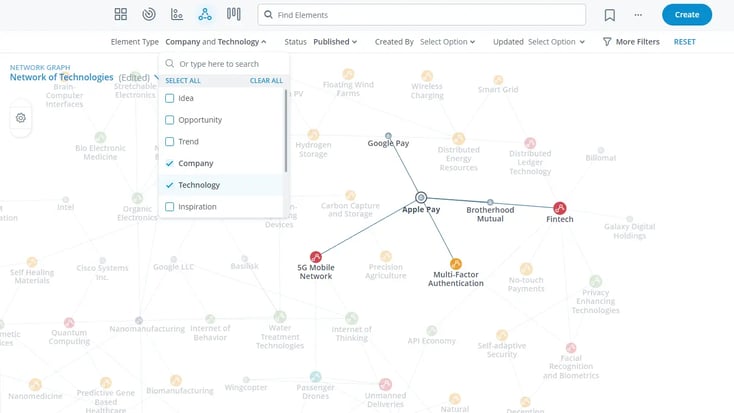Image resolution: width=734 pixels, height=413 pixels.
Task: Click the 'Nanomanufacturing' node label
Action: pyautogui.click(x=147, y=329)
